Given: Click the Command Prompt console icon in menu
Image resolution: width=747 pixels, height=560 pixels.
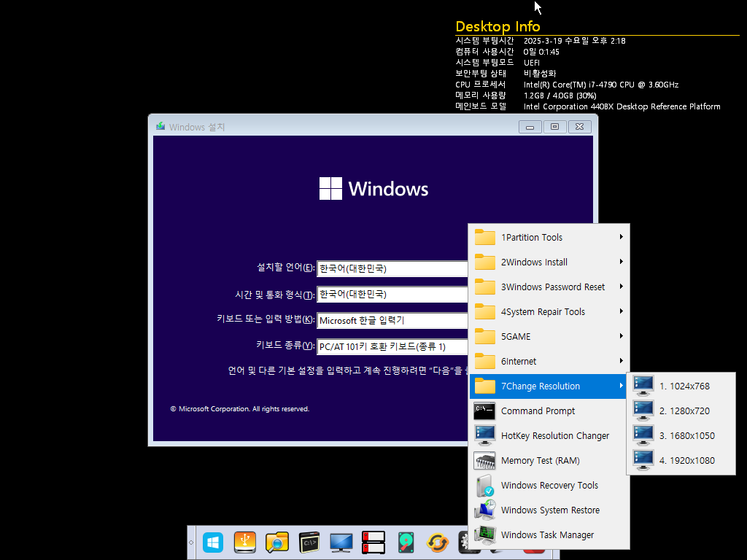Looking at the screenshot, I should pos(484,411).
